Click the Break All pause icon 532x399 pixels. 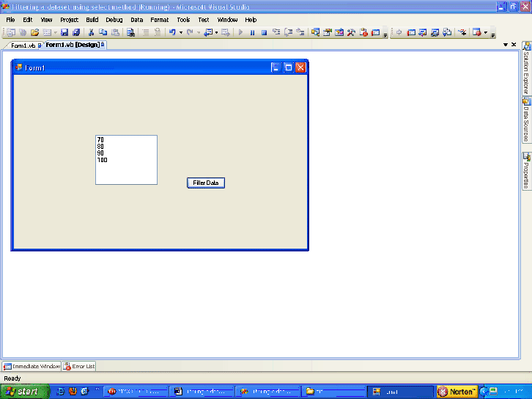coord(252,32)
